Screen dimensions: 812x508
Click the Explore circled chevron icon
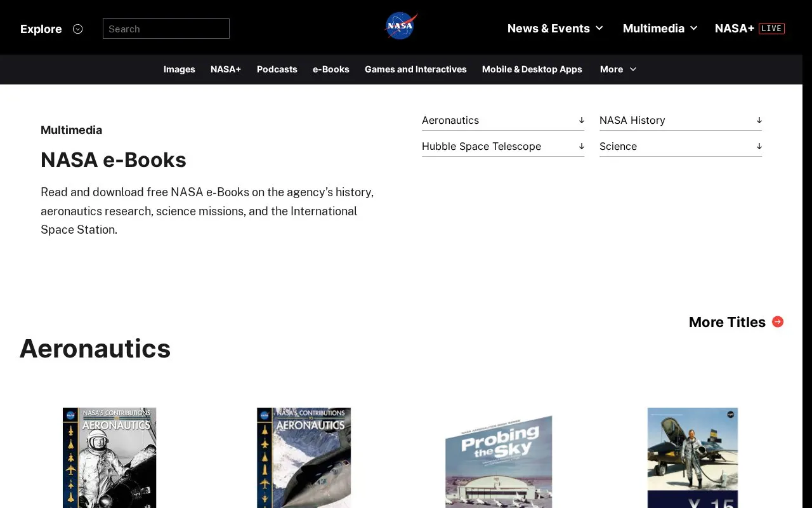pyautogui.click(x=77, y=29)
